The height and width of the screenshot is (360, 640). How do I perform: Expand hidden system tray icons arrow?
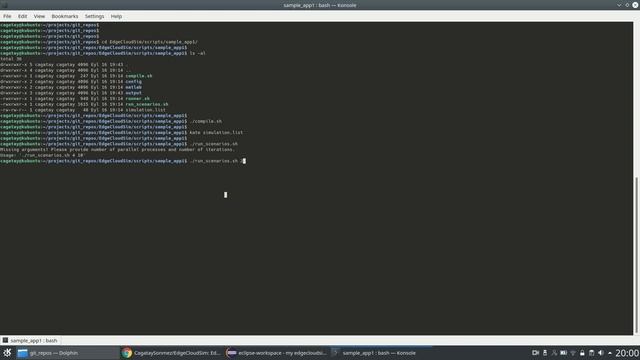610,353
